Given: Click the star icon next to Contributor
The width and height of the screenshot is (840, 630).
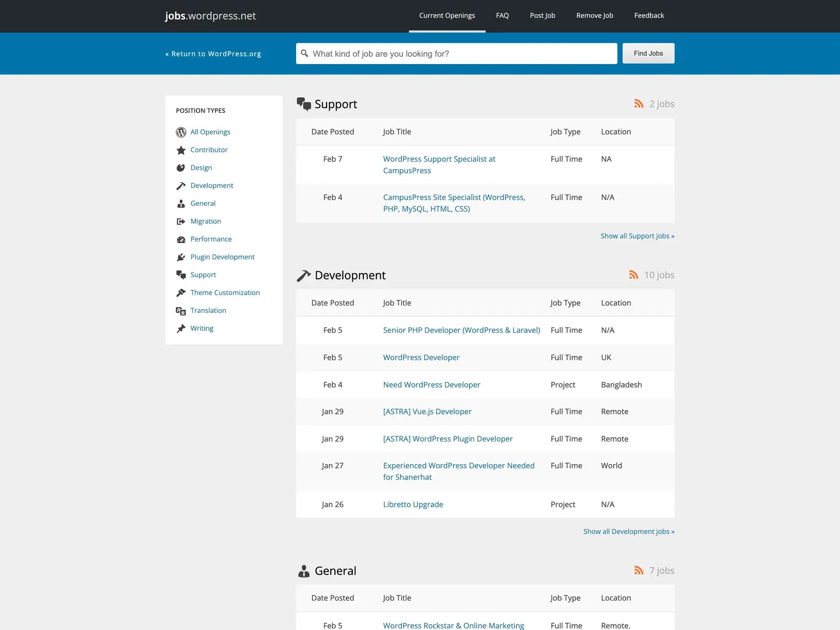Looking at the screenshot, I should pos(181,150).
